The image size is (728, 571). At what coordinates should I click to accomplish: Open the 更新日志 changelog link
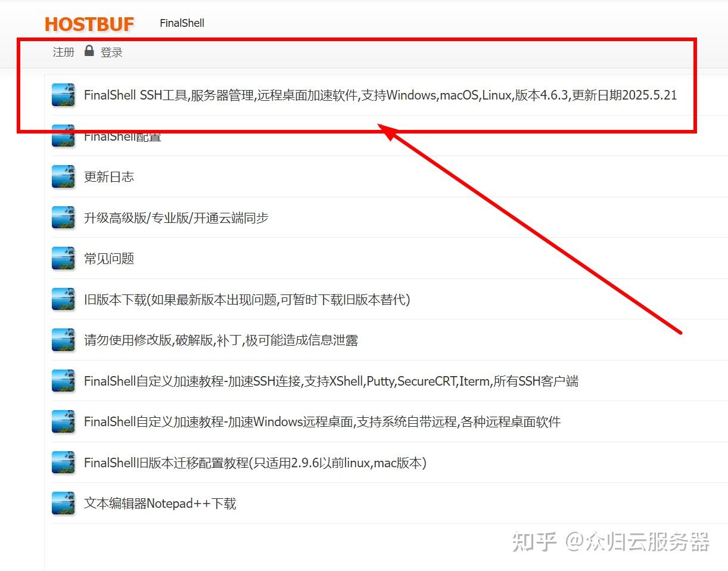pyautogui.click(x=110, y=176)
